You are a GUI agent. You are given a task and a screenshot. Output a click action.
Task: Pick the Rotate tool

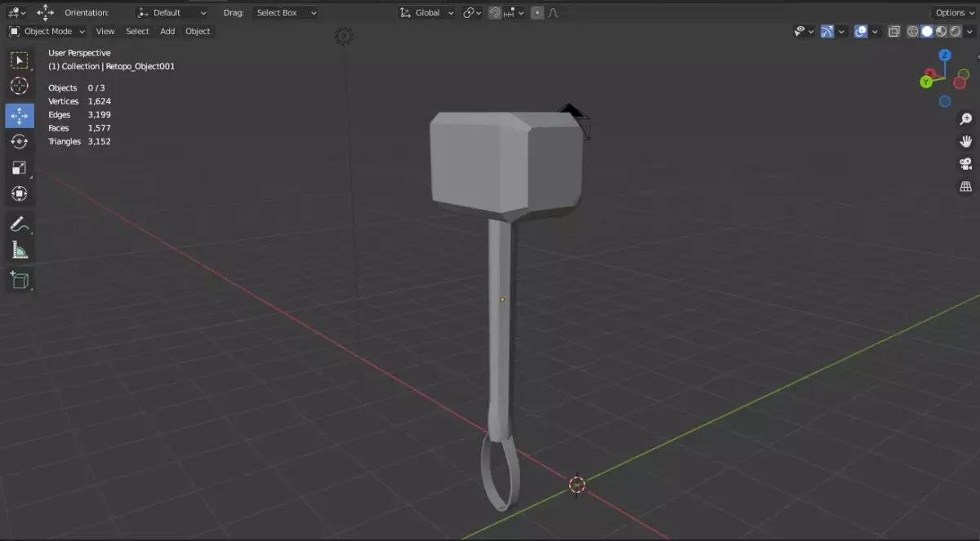tap(20, 142)
